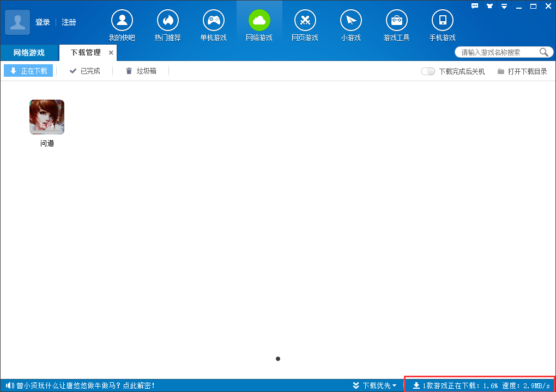Open 热门推荐 flame icon
The image size is (556, 392).
click(168, 21)
